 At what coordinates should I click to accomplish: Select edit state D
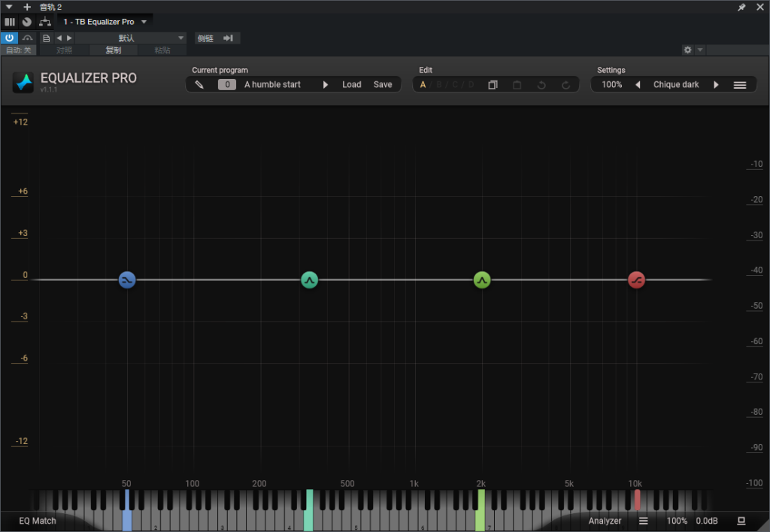tap(471, 84)
